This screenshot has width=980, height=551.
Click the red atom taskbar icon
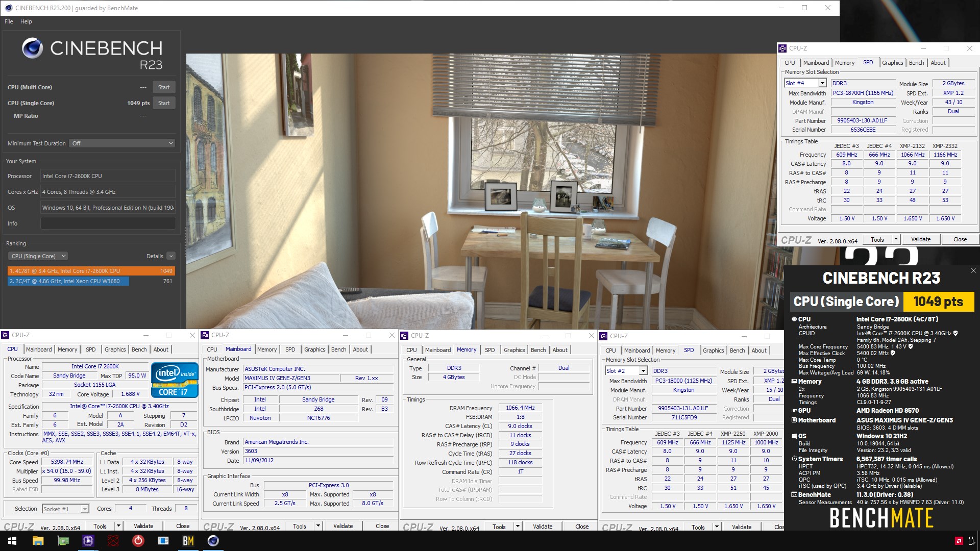(113, 541)
